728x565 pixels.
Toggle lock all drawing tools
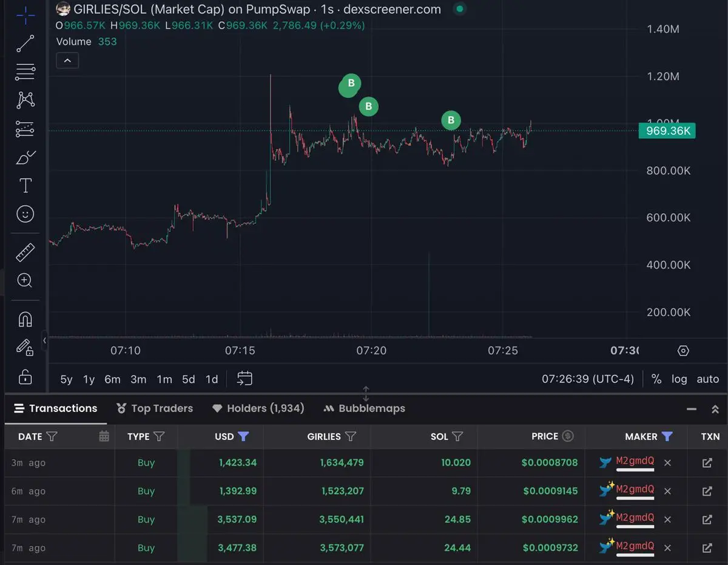(x=25, y=377)
